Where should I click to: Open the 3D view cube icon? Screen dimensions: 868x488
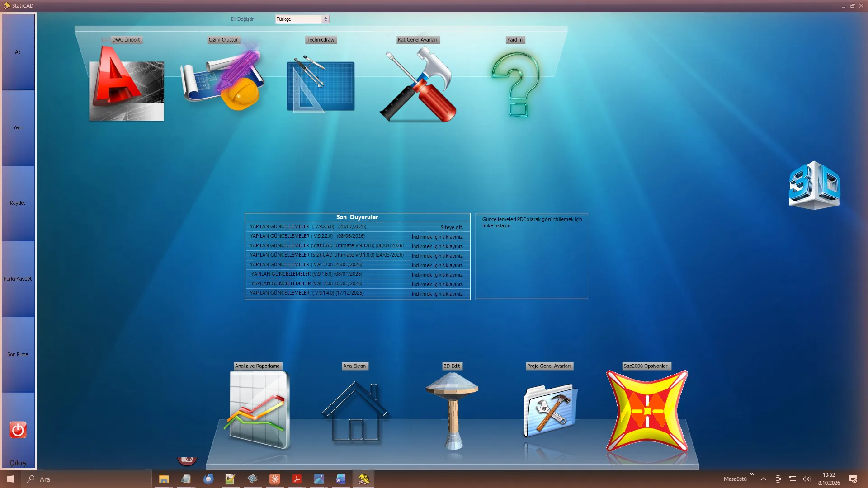click(x=814, y=185)
